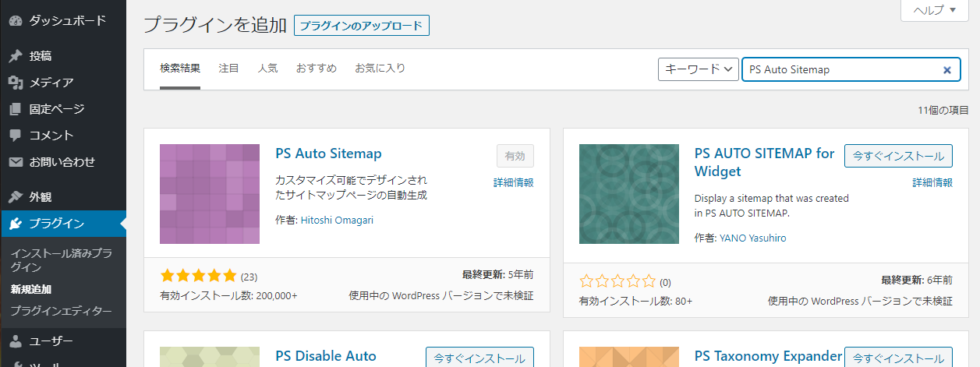Image resolution: width=980 pixels, height=367 pixels.
Task: Click the Upload Plugin (プラグインのアップロード) button
Action: coord(362,26)
